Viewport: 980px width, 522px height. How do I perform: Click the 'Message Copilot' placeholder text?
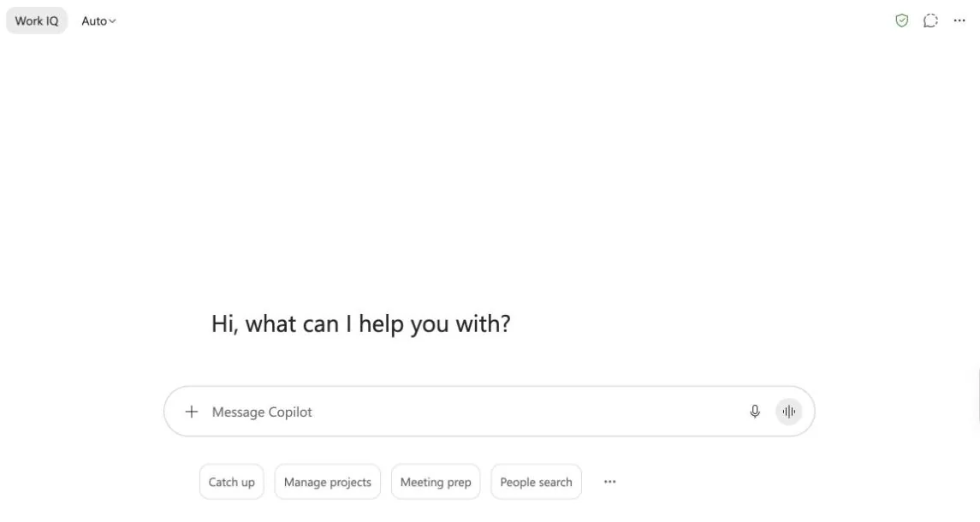point(262,412)
